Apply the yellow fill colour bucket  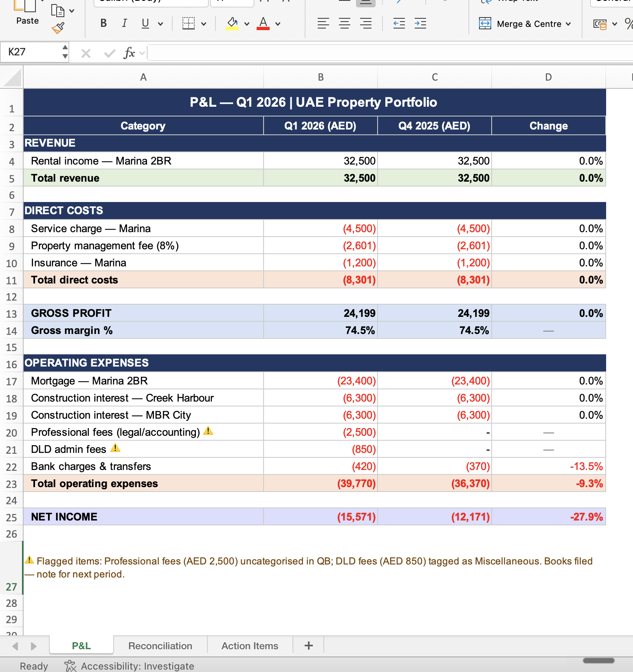click(x=232, y=24)
